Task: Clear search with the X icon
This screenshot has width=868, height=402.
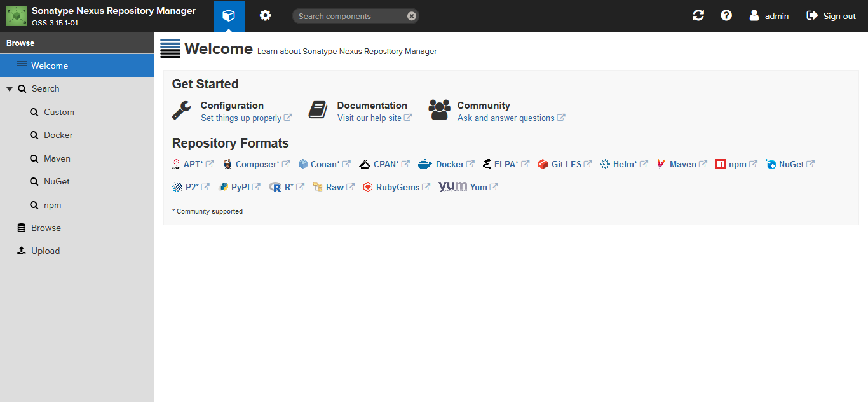Action: tap(412, 16)
